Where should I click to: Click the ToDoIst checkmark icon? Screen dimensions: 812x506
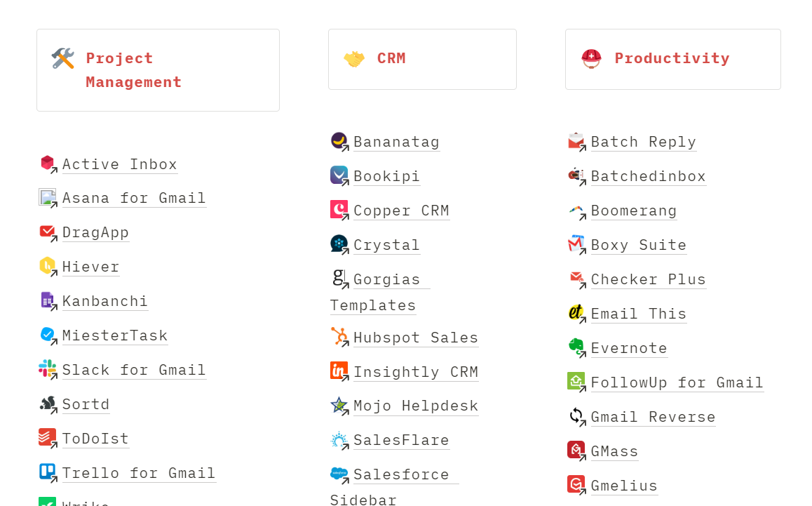point(46,437)
